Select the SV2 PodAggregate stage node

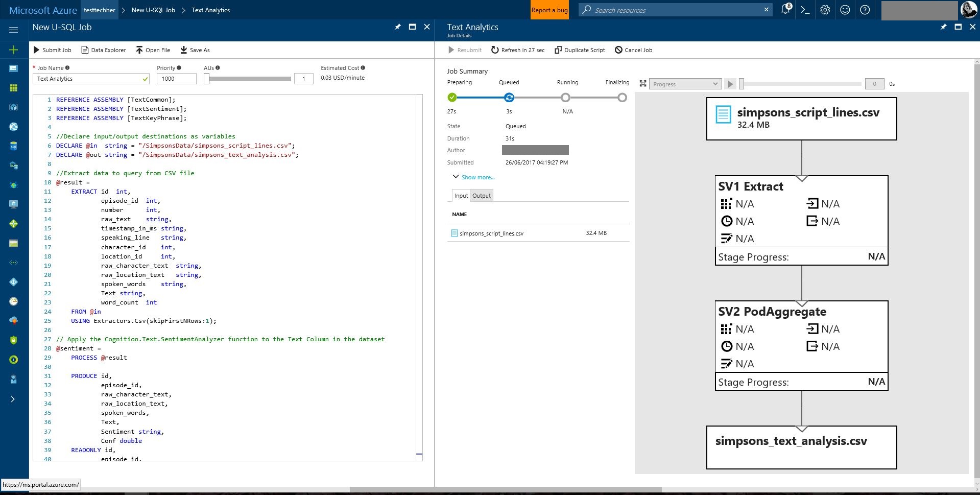tap(801, 346)
